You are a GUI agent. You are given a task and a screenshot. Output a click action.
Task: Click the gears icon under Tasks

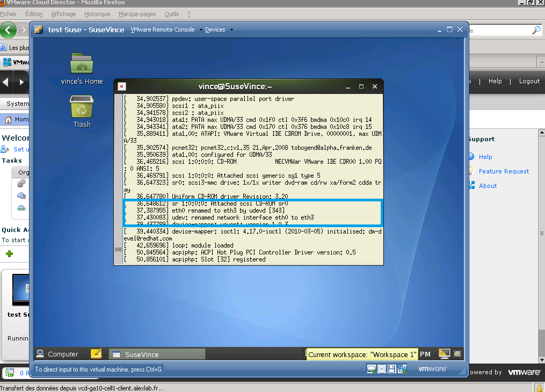pos(21,183)
